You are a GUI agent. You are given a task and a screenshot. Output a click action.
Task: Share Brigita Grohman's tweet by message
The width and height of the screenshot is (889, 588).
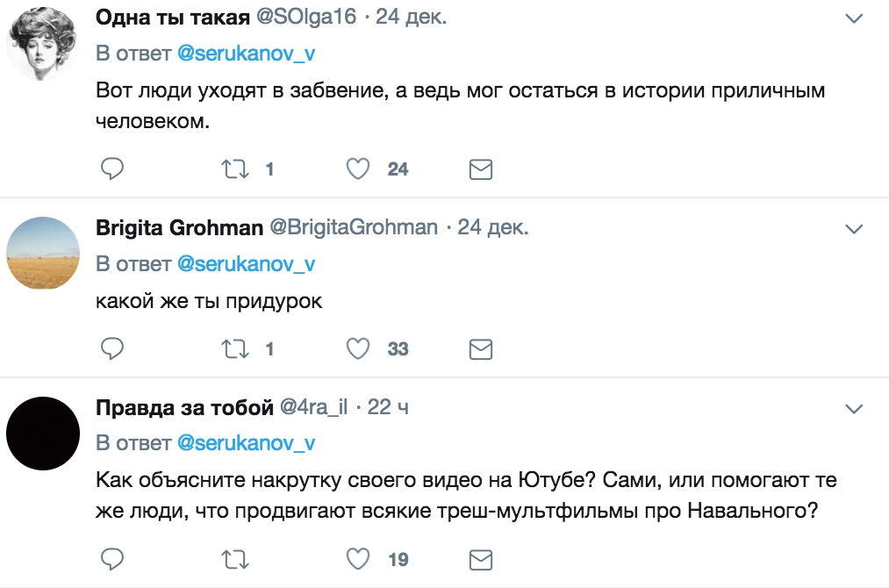point(480,349)
